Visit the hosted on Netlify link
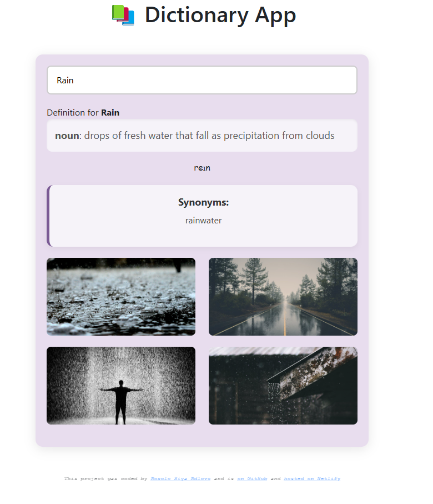Screen dimensions: 433x504 coord(312,478)
